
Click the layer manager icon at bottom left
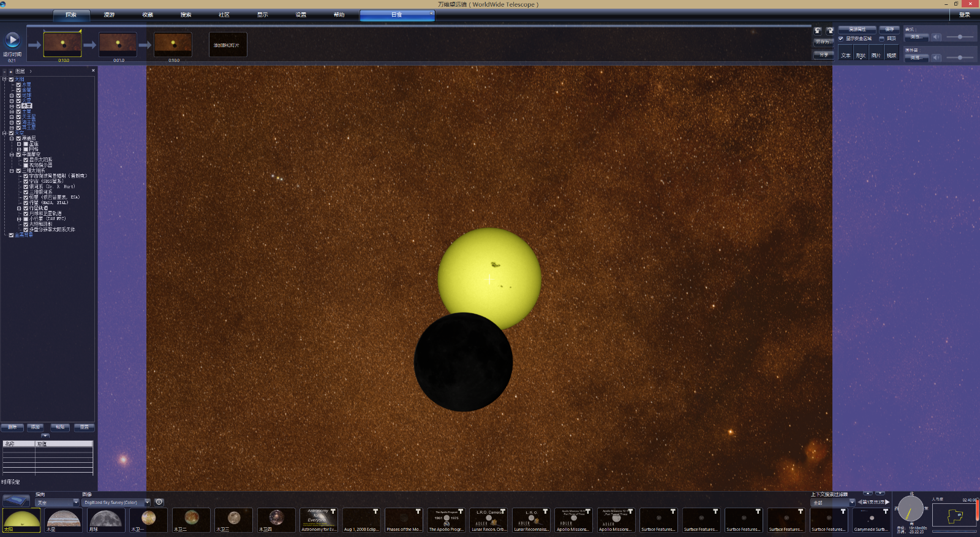tap(16, 501)
